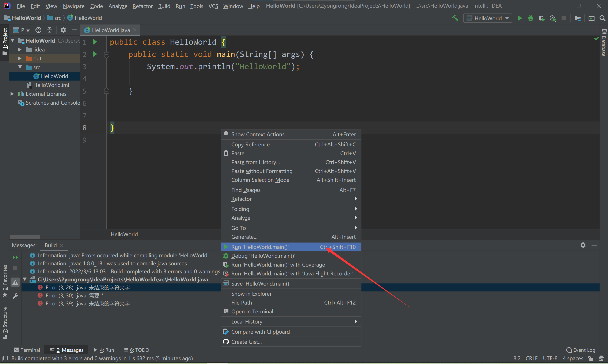The width and height of the screenshot is (608, 364).
Task: Run HelloWorld with the green play toolbar icon
Action: (x=520, y=18)
